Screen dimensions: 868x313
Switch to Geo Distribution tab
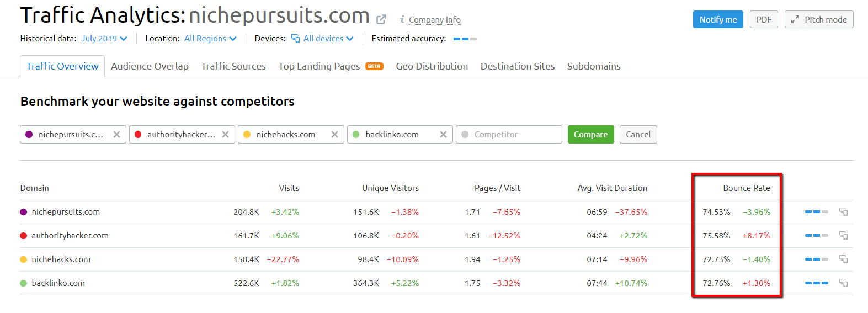(432, 66)
